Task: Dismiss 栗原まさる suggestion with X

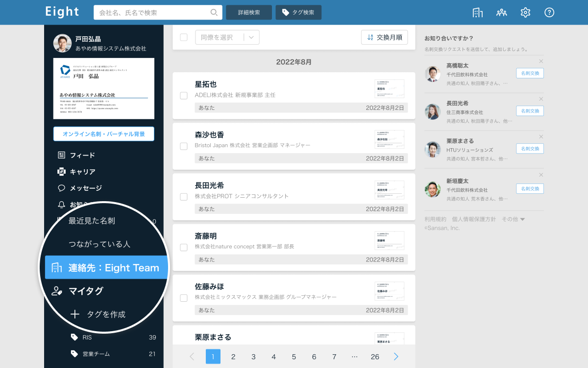Action: [x=541, y=136]
